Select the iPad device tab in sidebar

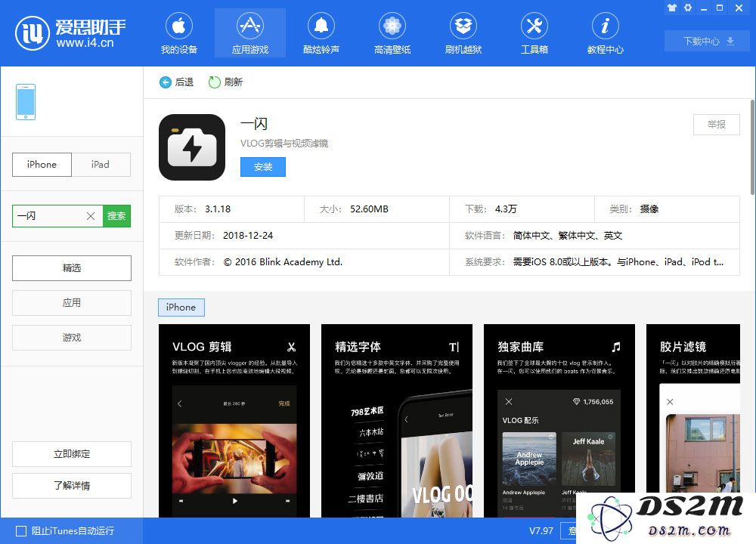point(101,164)
